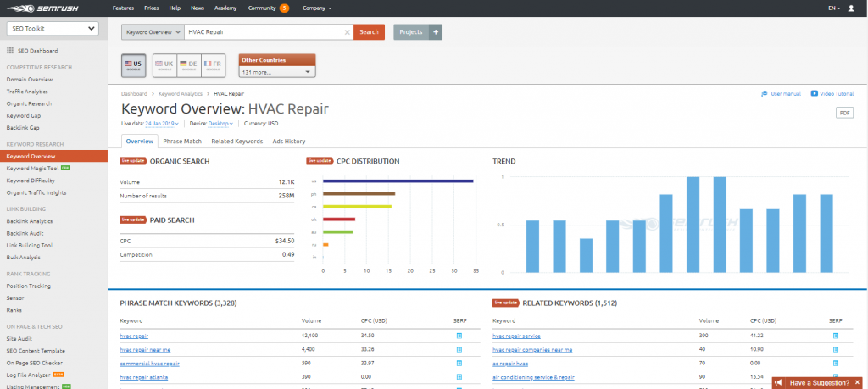
Task: Switch to the FR Google database
Action: [213, 66]
